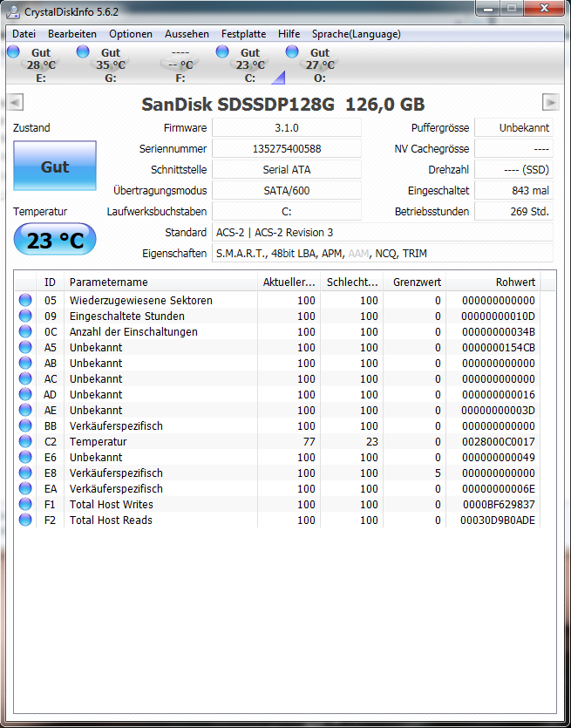Click the status orb for attribute 05
Viewport: 571px width, 728px height.
(x=25, y=300)
